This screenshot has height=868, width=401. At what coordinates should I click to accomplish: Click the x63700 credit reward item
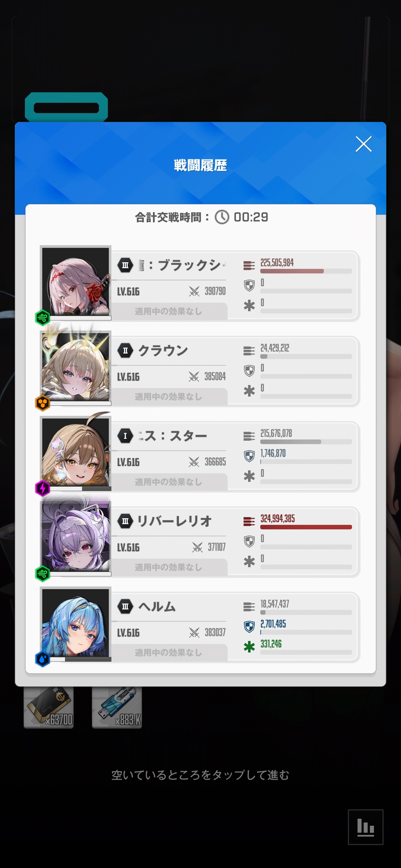(49, 707)
